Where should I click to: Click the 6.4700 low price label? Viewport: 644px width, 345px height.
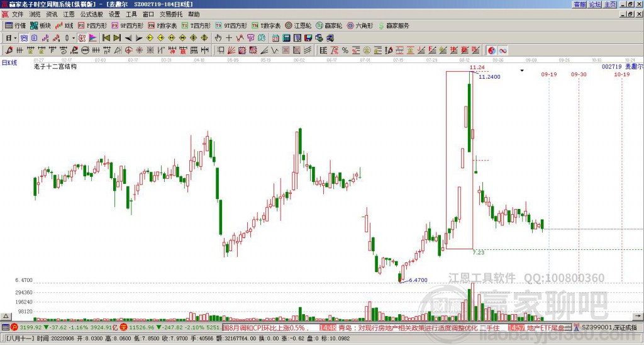tap(418, 280)
